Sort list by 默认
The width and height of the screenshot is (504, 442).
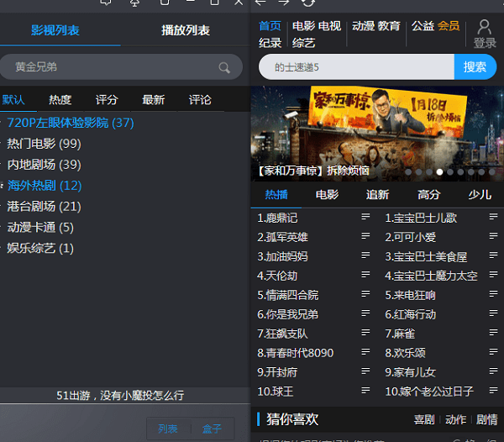tap(13, 100)
